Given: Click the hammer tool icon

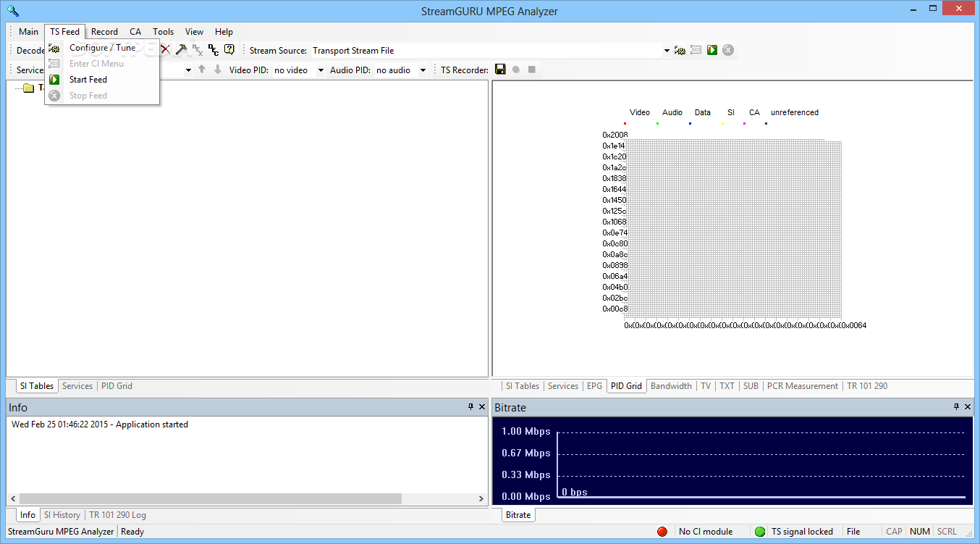Looking at the screenshot, I should 182,50.
